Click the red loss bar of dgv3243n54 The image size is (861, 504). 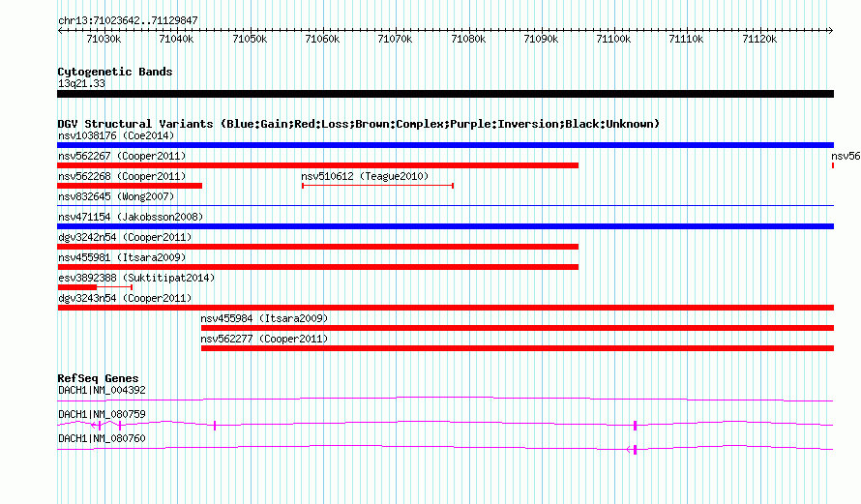(445, 308)
